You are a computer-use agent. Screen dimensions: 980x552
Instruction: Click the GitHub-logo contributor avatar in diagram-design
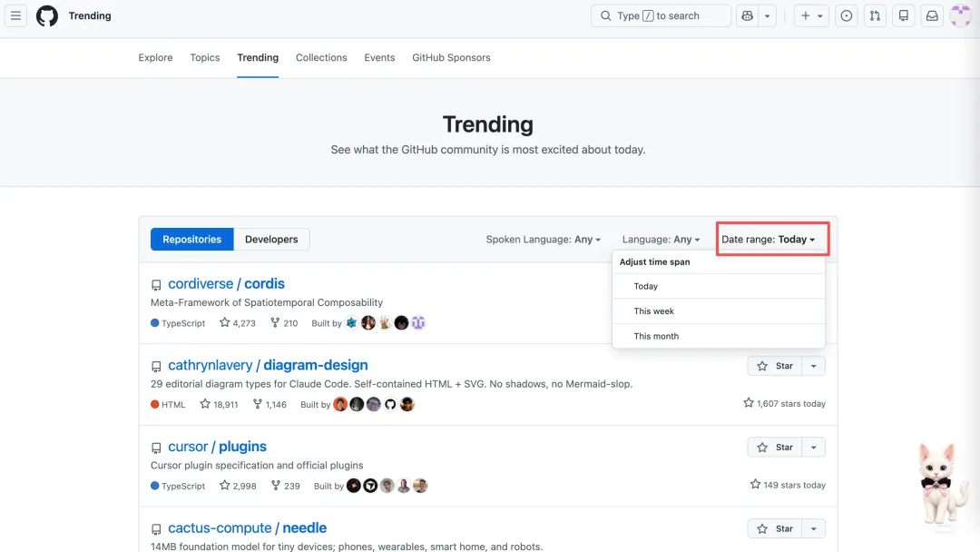(x=390, y=404)
